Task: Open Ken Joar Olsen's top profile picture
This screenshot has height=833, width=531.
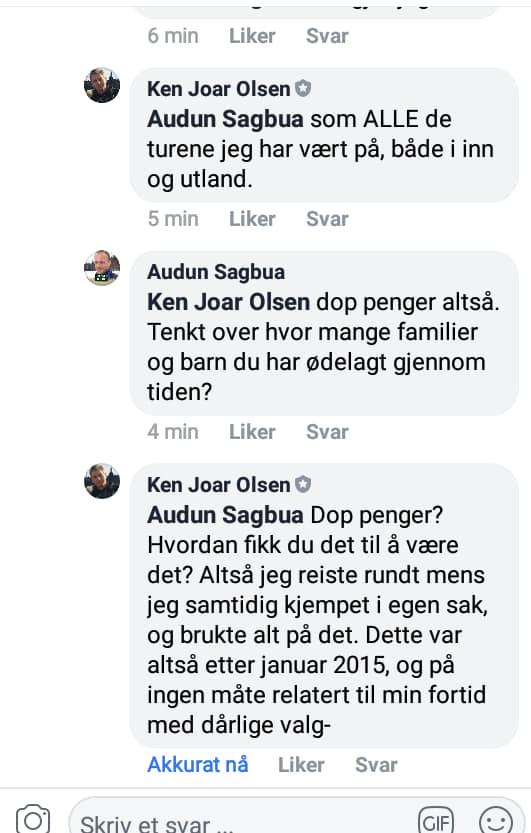Action: [102, 85]
